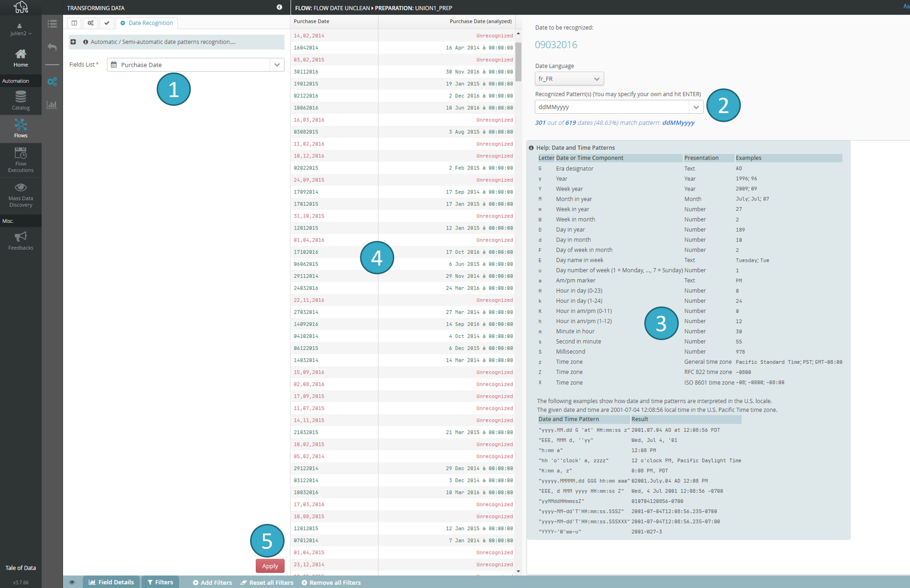Open the Feedbacks page
This screenshot has width=910, height=588.
tap(21, 241)
